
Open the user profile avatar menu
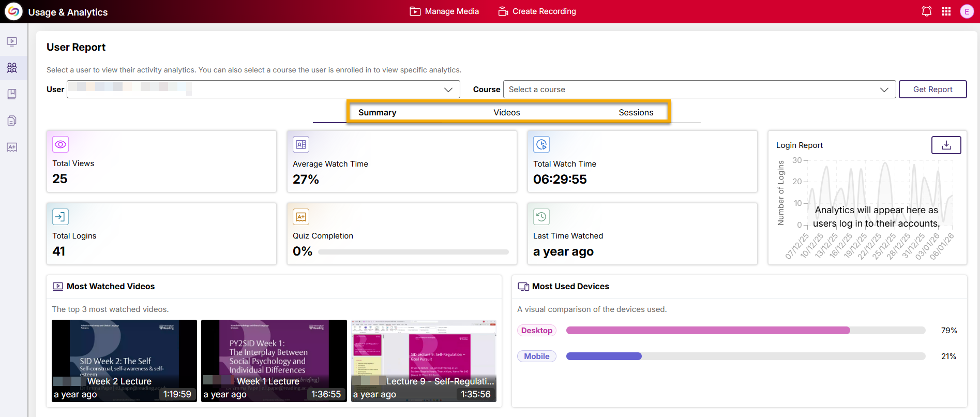point(967,11)
